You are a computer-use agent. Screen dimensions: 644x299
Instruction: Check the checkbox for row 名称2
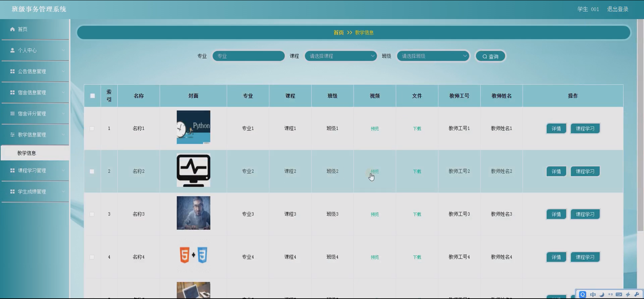(92, 171)
